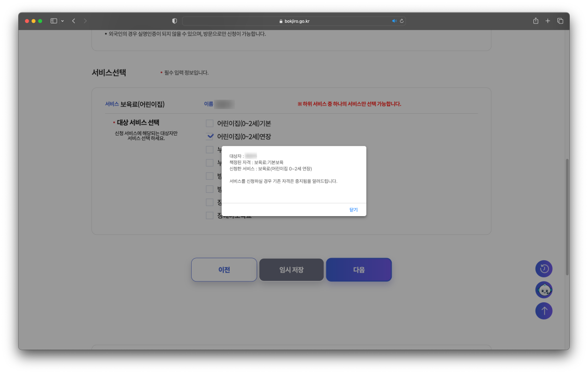The image size is (588, 374).
Task: Open the Safari share icon
Action: tap(536, 21)
